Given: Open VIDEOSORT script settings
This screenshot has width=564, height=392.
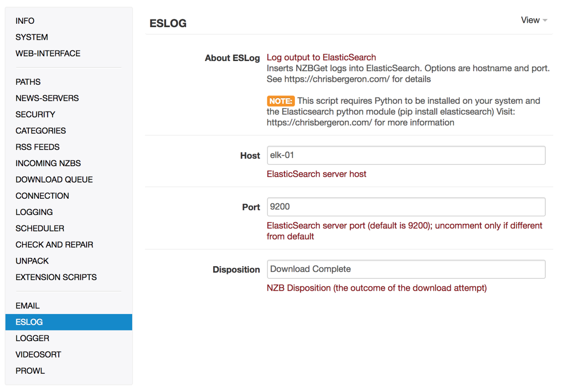Looking at the screenshot, I should click(x=38, y=355).
